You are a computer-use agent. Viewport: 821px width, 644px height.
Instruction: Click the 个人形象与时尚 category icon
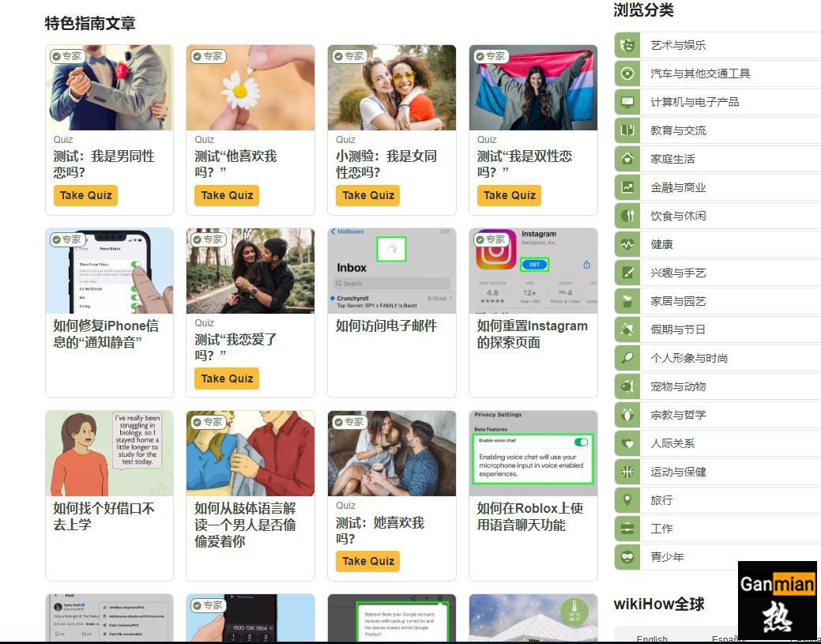627,358
